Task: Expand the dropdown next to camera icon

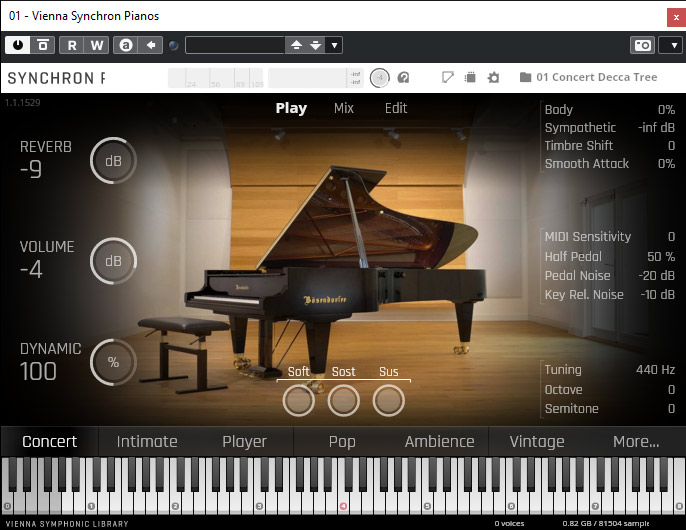Action: click(669, 45)
